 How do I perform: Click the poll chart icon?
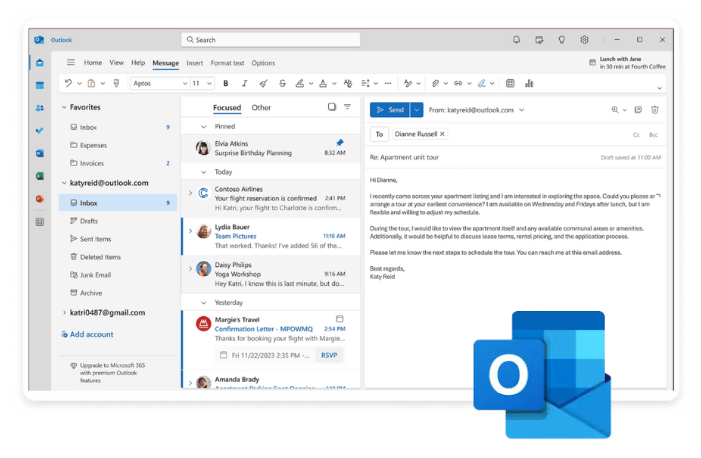coord(529,83)
